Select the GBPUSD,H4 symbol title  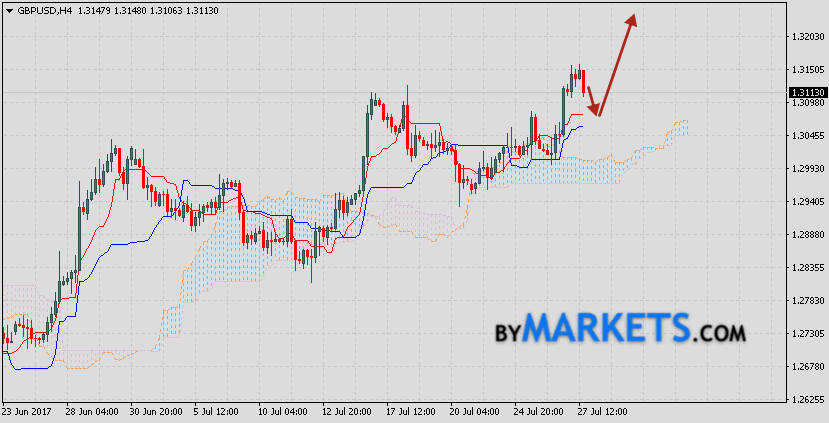[43, 10]
